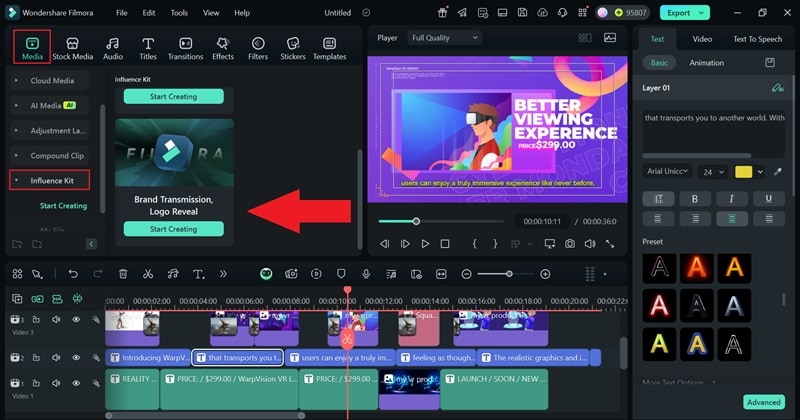Collapse the media sidebar panel arrow
This screenshot has width=800, height=420.
click(91, 244)
